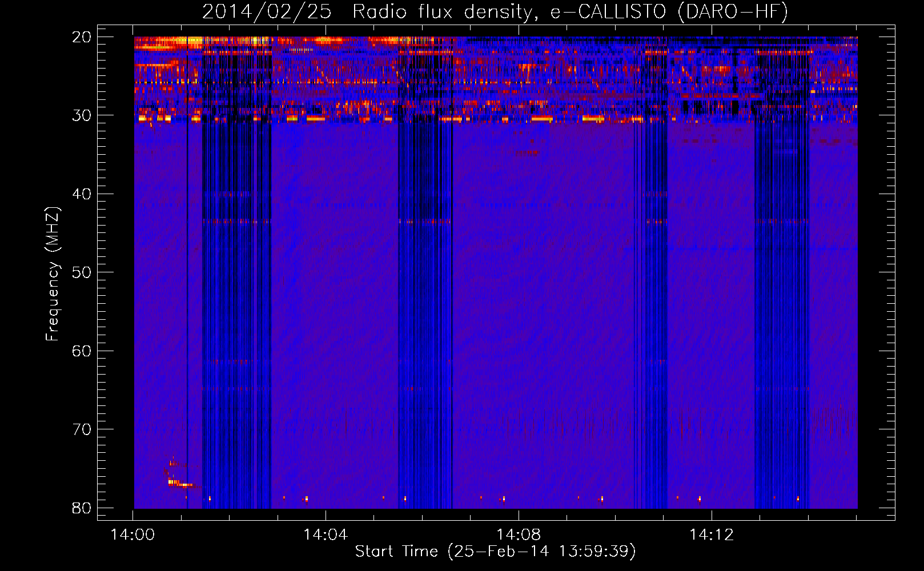The height and width of the screenshot is (571, 924).
Task: Click the 14:08 time tick label
Action: pyautogui.click(x=519, y=535)
